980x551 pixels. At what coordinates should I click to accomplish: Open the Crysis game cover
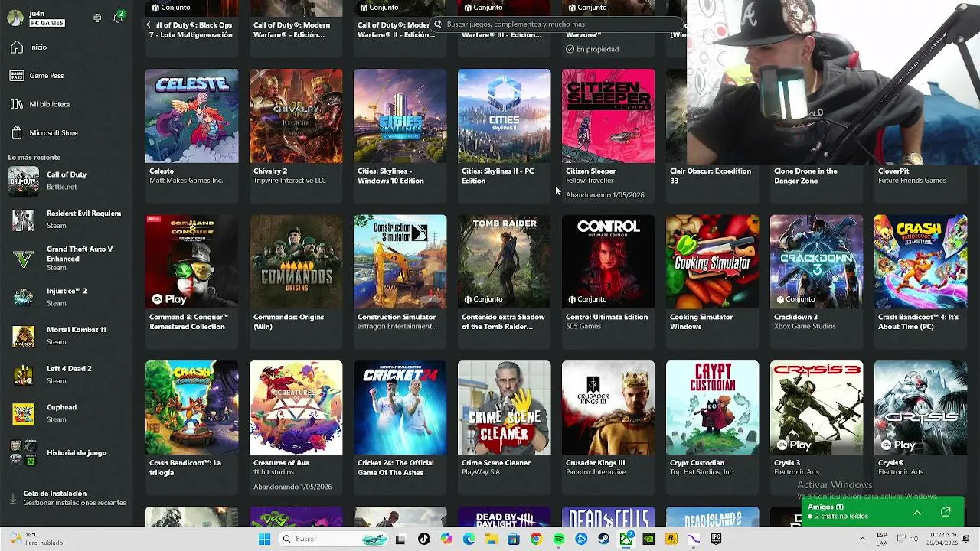coord(920,408)
